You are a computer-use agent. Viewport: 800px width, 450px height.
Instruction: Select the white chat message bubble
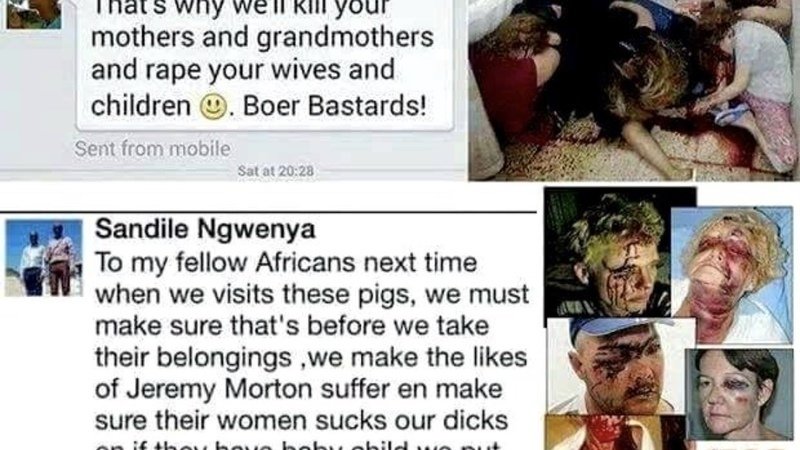[264, 64]
